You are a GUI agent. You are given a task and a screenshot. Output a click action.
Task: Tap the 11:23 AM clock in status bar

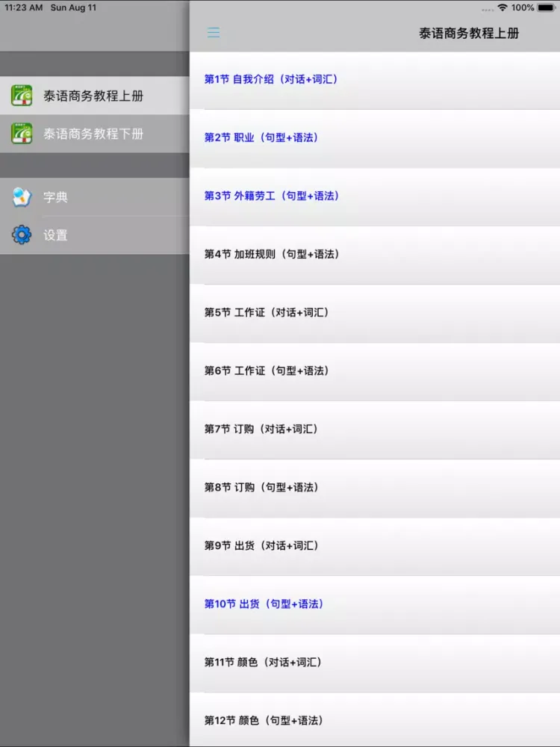click(x=23, y=7)
